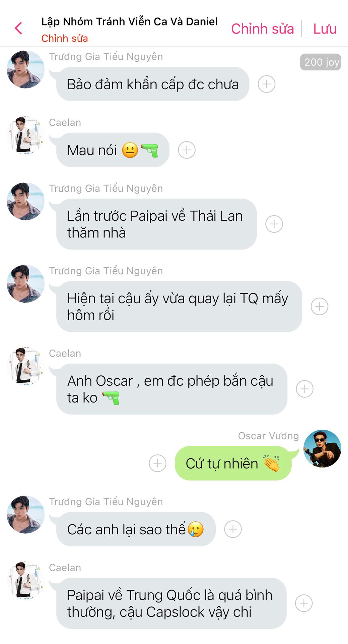Tap the pink back arrow icon
This screenshot has height=644, width=348.
18,28
